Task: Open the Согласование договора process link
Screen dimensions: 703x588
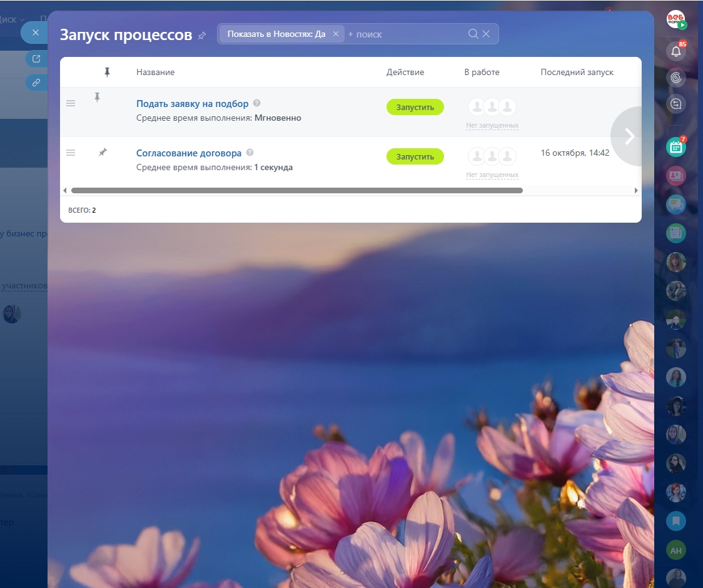Action: point(188,153)
